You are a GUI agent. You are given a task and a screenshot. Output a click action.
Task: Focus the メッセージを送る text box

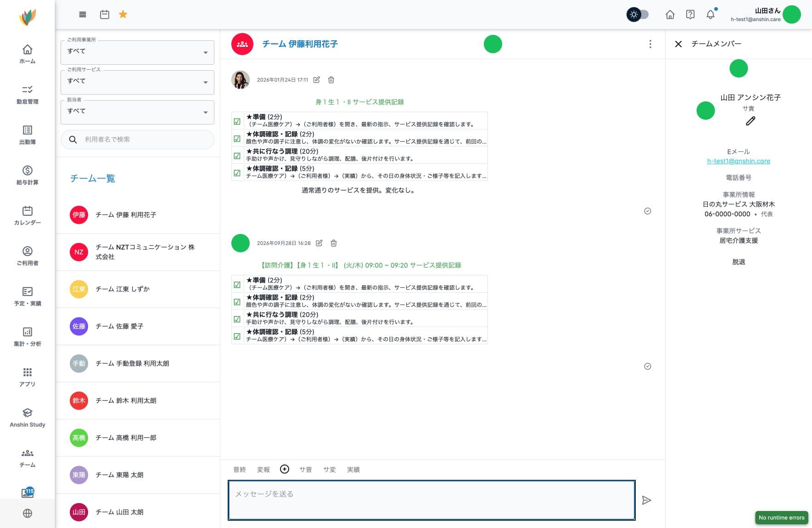click(x=431, y=500)
